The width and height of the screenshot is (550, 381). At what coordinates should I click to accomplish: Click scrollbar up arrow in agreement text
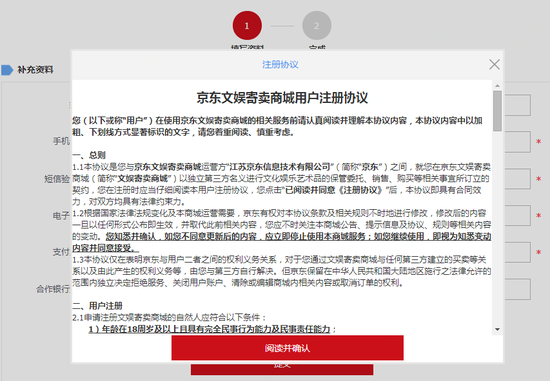[497, 86]
